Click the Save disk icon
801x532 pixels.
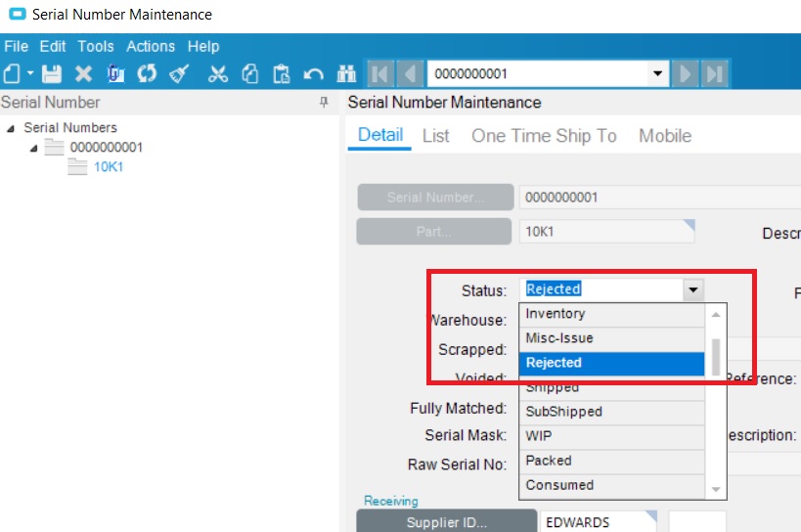pyautogui.click(x=52, y=74)
